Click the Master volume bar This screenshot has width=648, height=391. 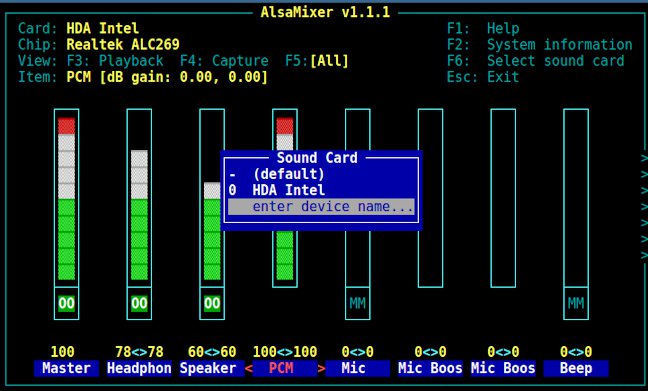click(67, 198)
